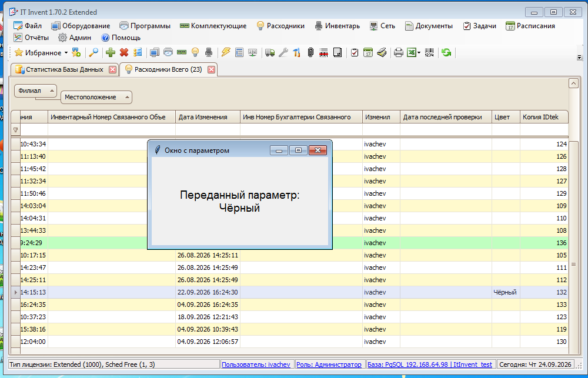The width and height of the screenshot is (588, 378).
Task: Open consumables via toolbar light bulb icon
Action: point(195,52)
